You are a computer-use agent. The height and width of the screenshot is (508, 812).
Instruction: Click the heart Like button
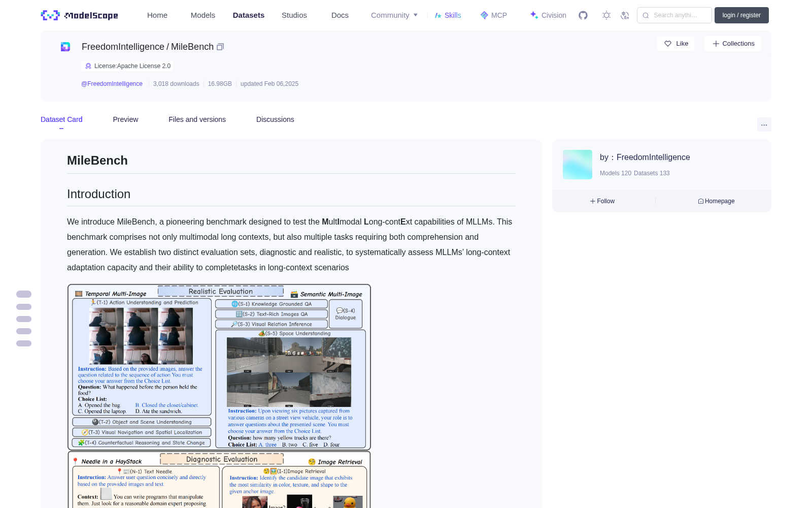[x=676, y=44]
